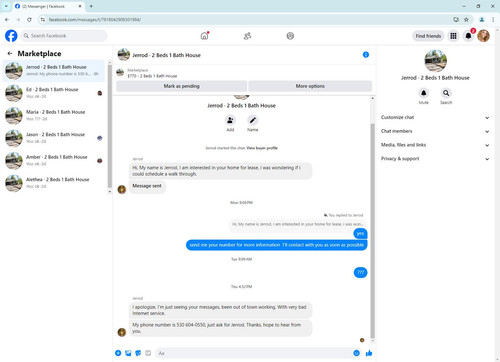Search in conversation magnifier icon
500x362 pixels.
(x=446, y=93)
